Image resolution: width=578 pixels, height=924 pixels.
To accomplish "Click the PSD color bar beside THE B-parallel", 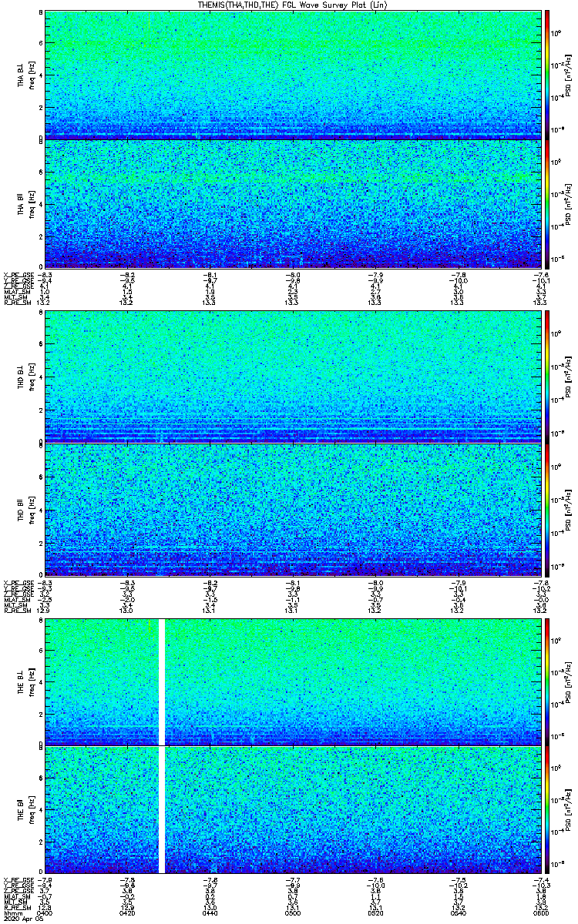I will [547, 809].
